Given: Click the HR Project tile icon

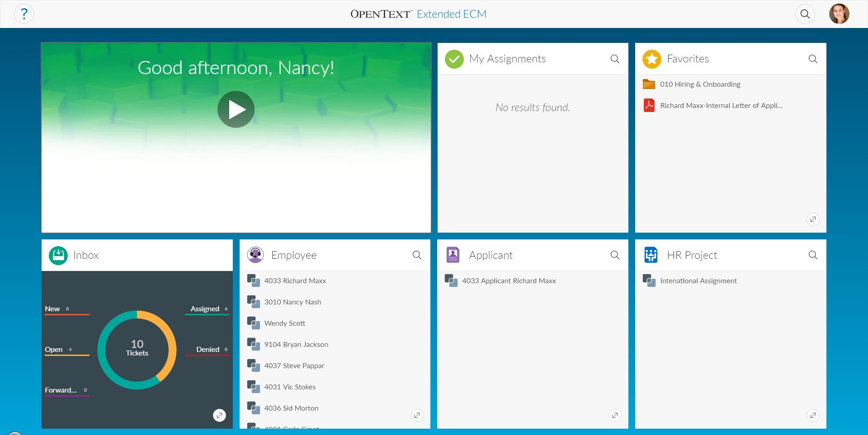Looking at the screenshot, I should 651,255.
